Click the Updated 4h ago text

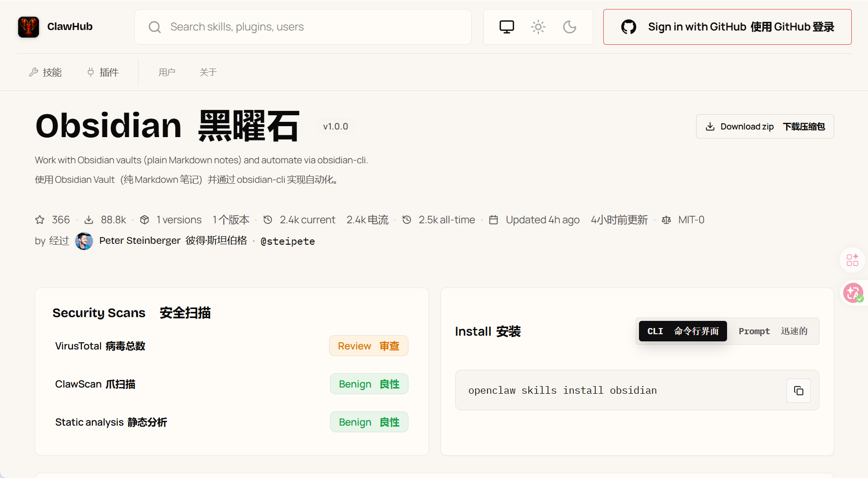click(x=543, y=220)
